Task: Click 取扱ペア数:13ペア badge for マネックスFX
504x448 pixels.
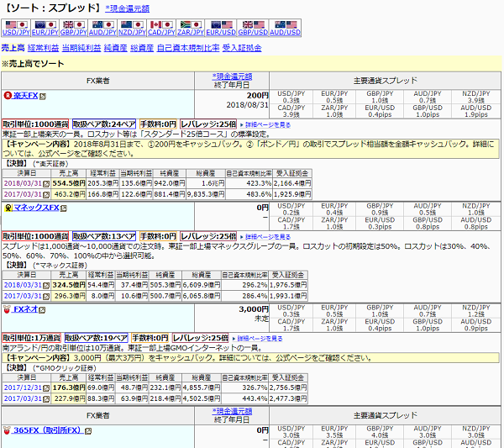Action: click(x=104, y=236)
